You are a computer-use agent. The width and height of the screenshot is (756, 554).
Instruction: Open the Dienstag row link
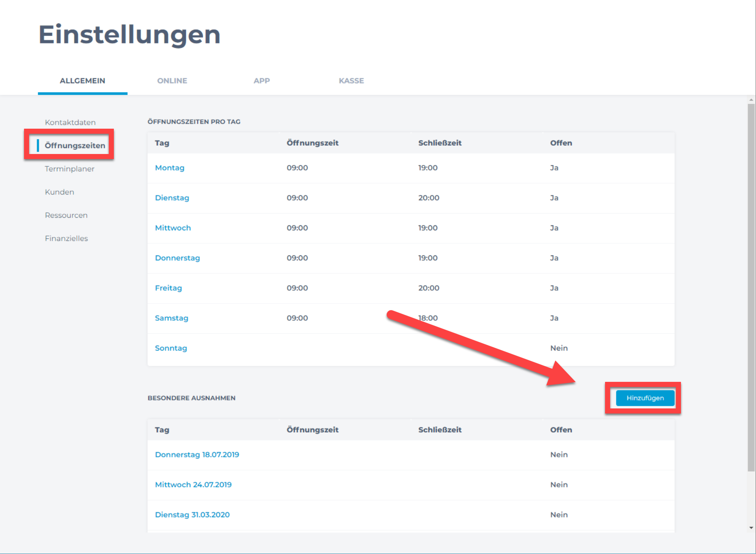(172, 198)
